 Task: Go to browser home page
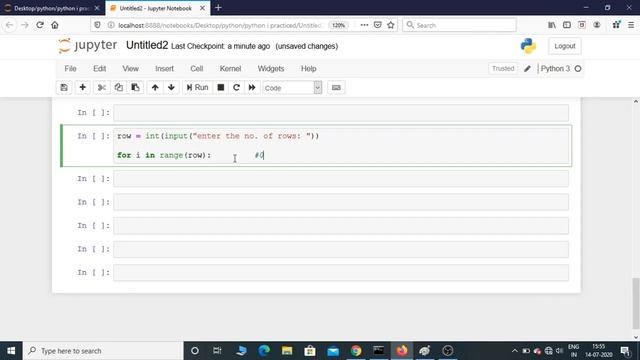pyautogui.click(x=55, y=25)
